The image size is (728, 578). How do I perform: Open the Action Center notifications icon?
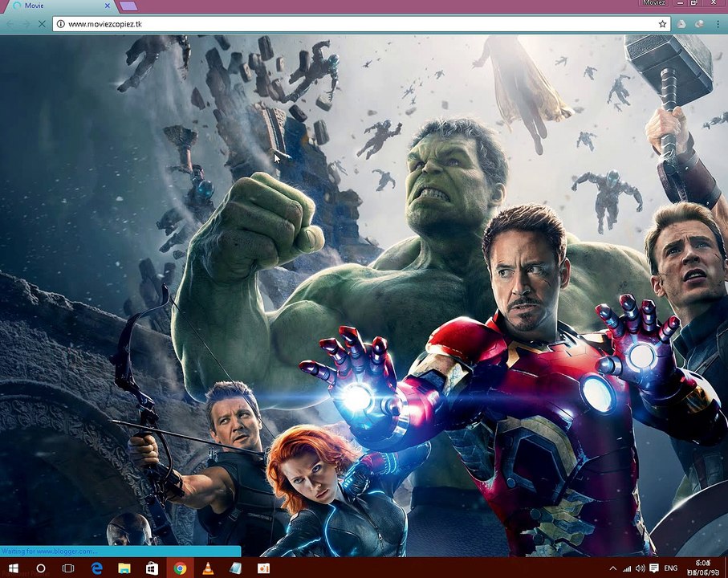tap(654, 568)
